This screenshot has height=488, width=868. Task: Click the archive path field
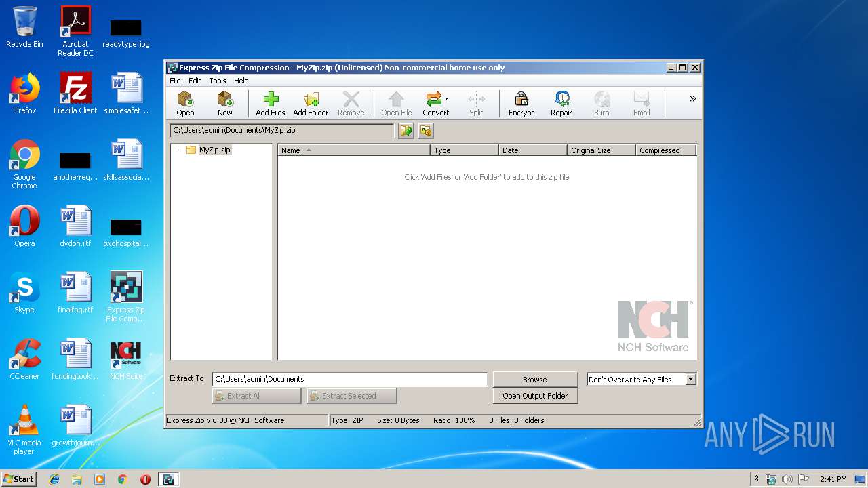click(282, 131)
